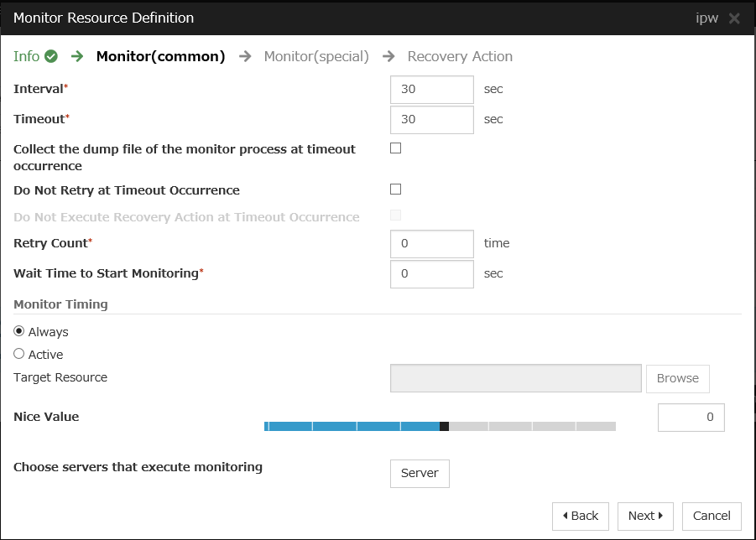This screenshot has height=540, width=756.
Task: Enable collecting dump file at timeout
Action: [x=396, y=148]
